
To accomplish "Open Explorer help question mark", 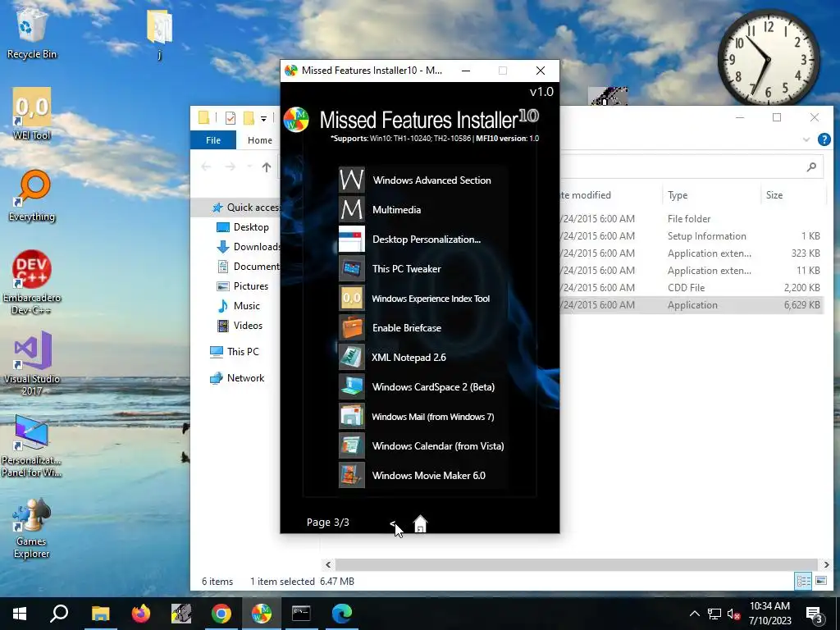I will (824, 139).
